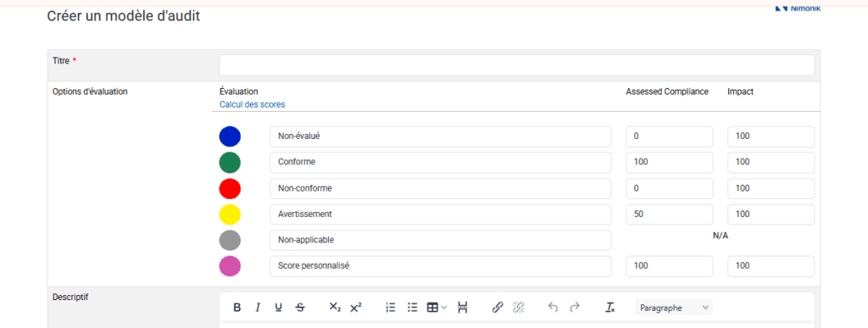Edit the Avertissement label field
868x328 pixels.
441,214
